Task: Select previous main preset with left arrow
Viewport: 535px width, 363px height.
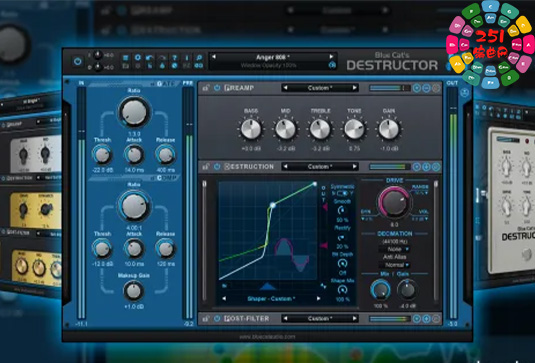Action: click(214, 57)
